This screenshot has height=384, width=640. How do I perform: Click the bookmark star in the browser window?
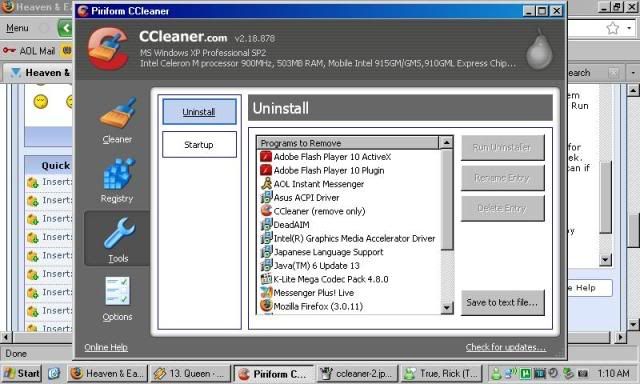pyautogui.click(x=613, y=28)
